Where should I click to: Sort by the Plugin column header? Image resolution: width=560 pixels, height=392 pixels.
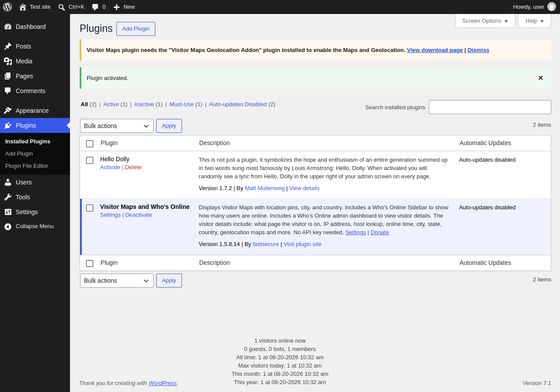click(x=109, y=143)
